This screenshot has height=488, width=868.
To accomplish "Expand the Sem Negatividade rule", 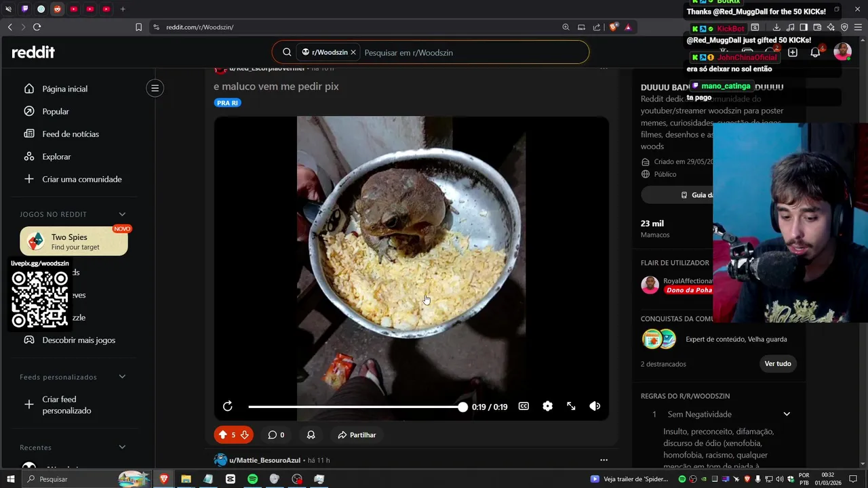I will coord(787,414).
